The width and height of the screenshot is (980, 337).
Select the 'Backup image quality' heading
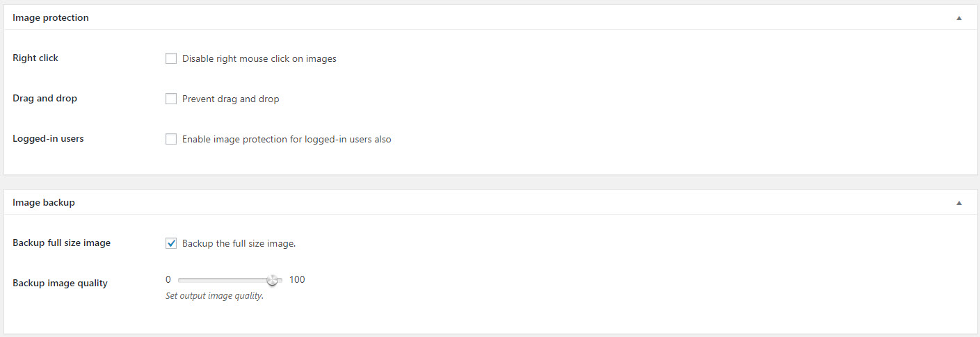61,283
